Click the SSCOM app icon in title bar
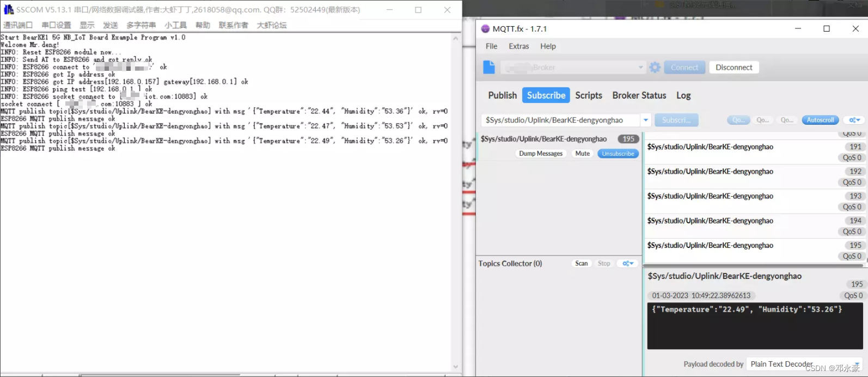 8,9
